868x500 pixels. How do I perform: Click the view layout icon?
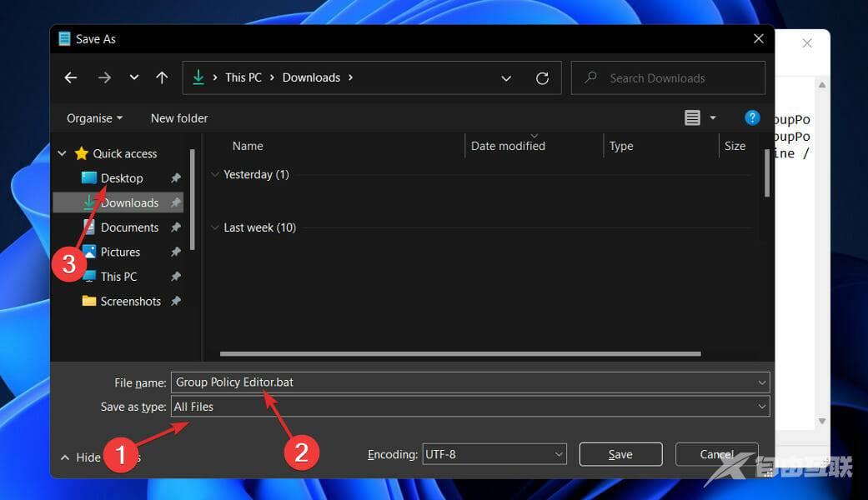tap(692, 118)
